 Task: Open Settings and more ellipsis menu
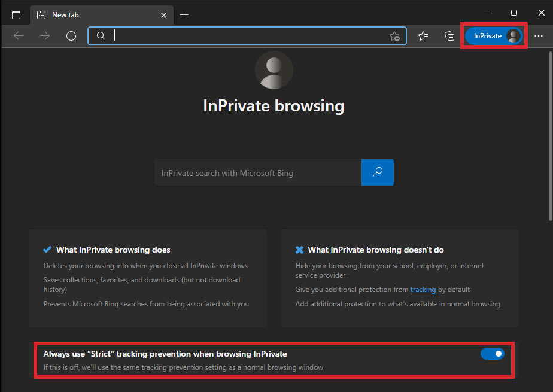[539, 35]
